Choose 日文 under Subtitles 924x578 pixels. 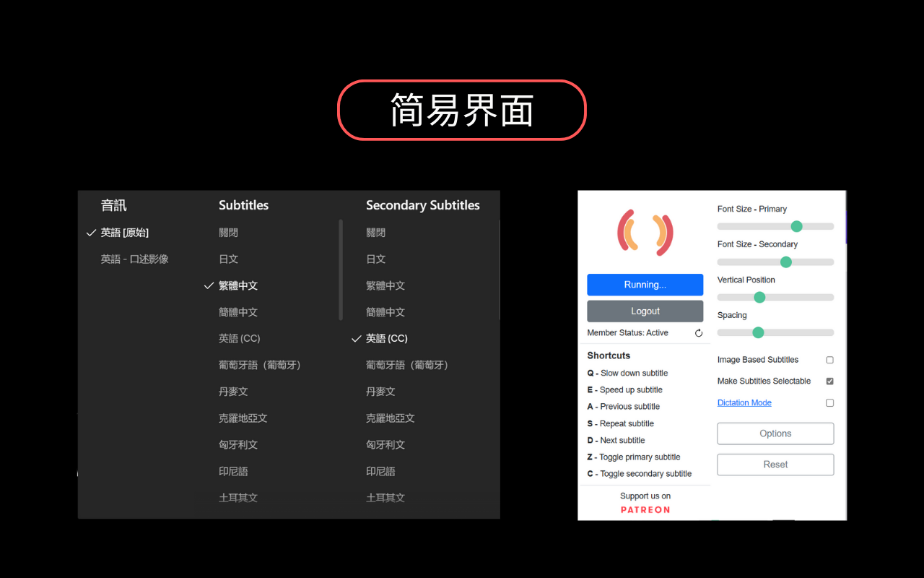228,259
